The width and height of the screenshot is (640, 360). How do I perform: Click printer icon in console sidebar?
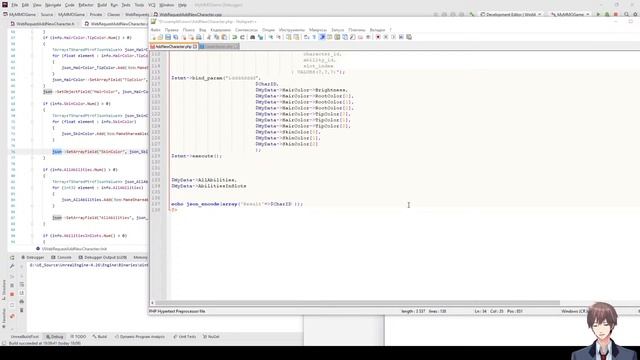[22, 302]
